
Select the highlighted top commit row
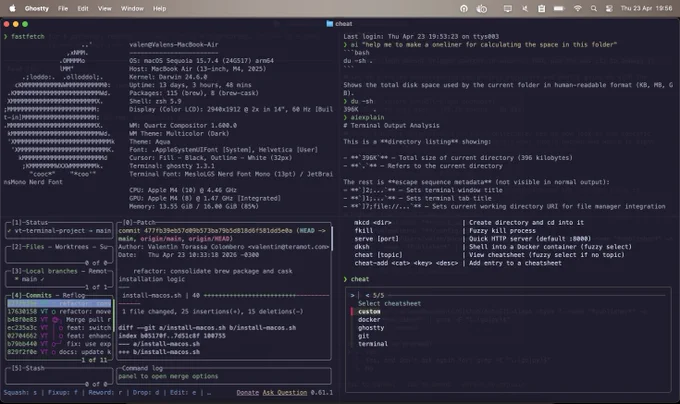(59, 303)
